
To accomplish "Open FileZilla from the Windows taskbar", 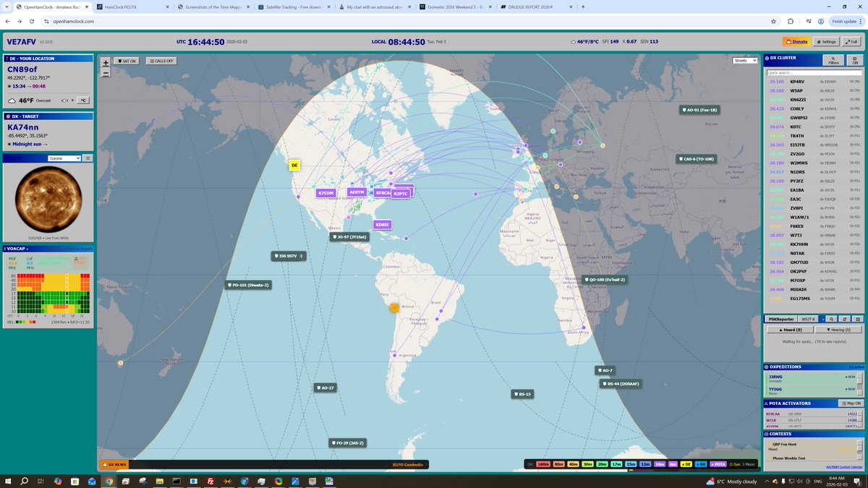I will (210, 481).
